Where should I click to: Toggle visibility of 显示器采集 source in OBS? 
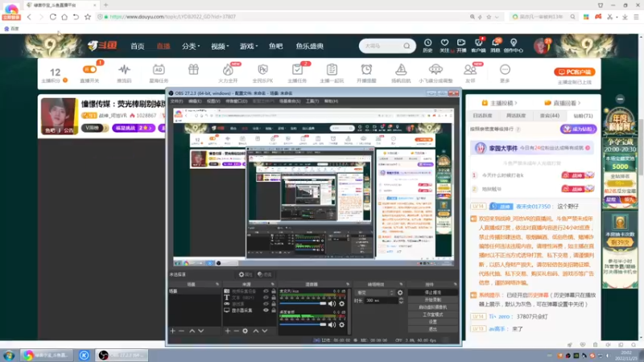(x=266, y=311)
